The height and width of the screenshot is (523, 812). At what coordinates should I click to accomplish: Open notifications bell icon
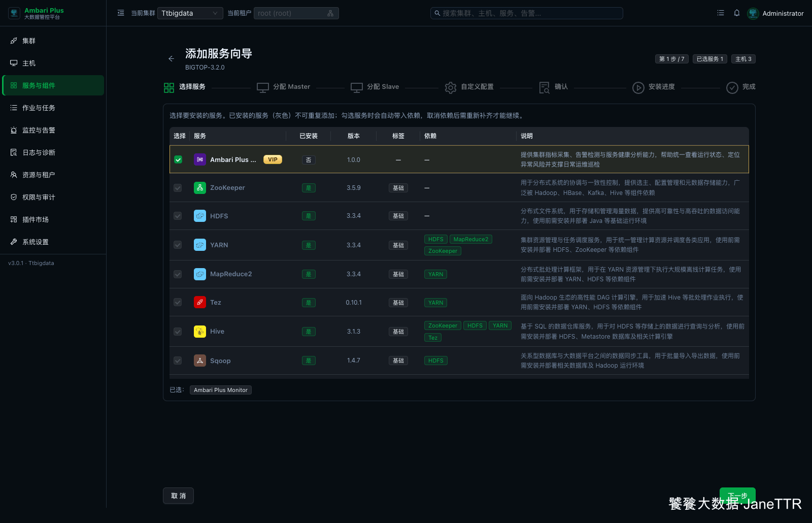(x=737, y=13)
